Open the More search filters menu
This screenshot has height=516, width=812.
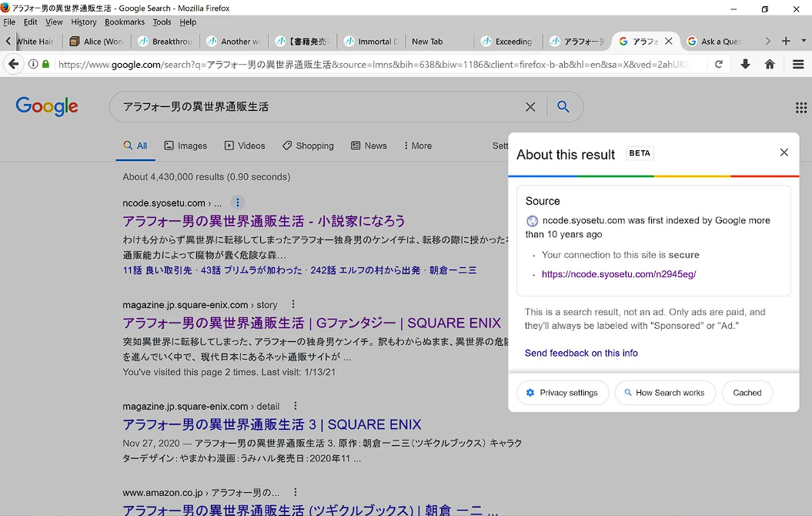tap(417, 146)
